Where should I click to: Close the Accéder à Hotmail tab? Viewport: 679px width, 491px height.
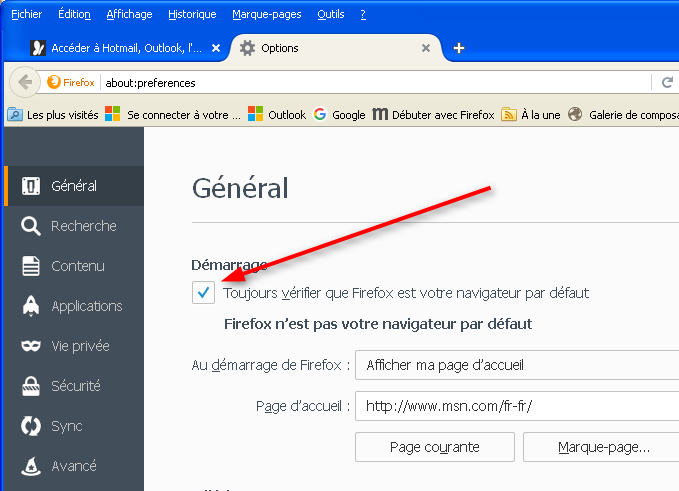point(216,48)
